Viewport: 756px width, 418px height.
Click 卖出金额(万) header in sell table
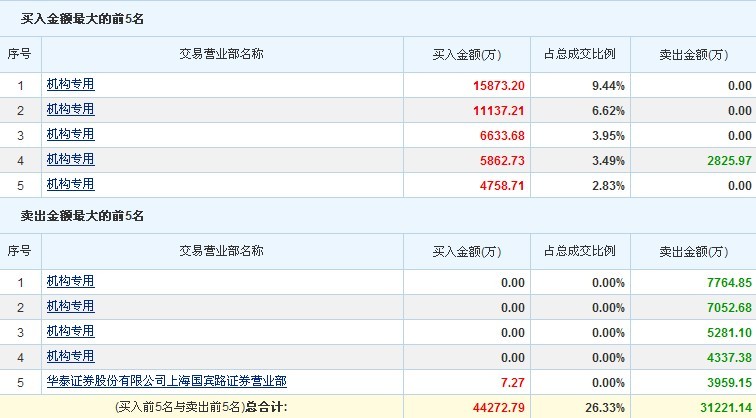[x=694, y=251]
